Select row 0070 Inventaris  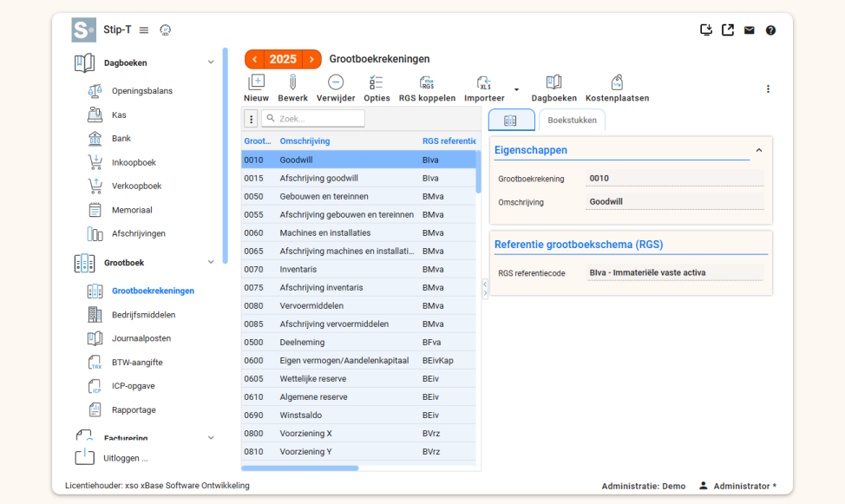click(x=358, y=270)
